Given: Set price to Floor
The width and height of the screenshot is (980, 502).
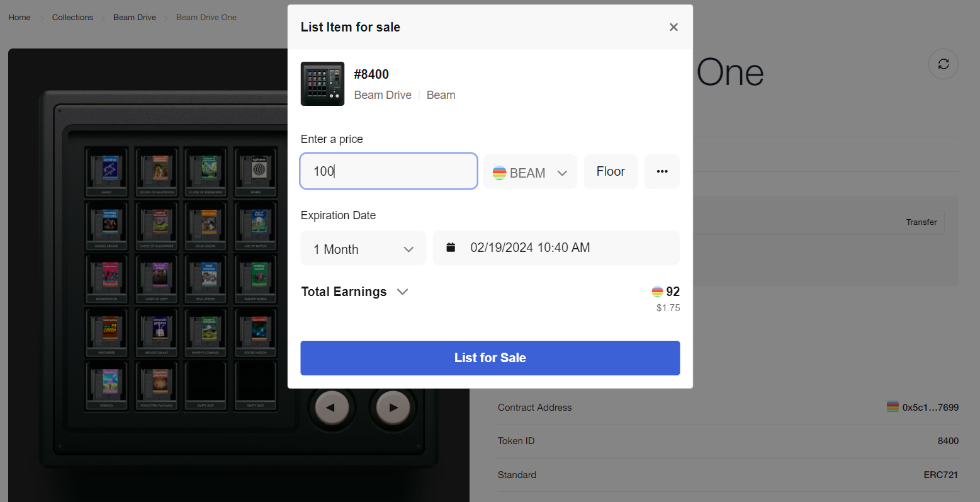Looking at the screenshot, I should (611, 171).
